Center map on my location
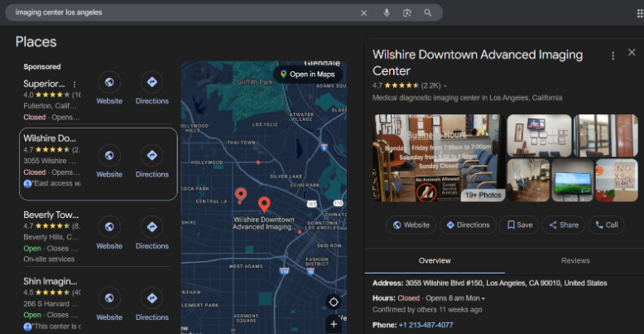Screen dimensions: 644x334 (334, 303)
